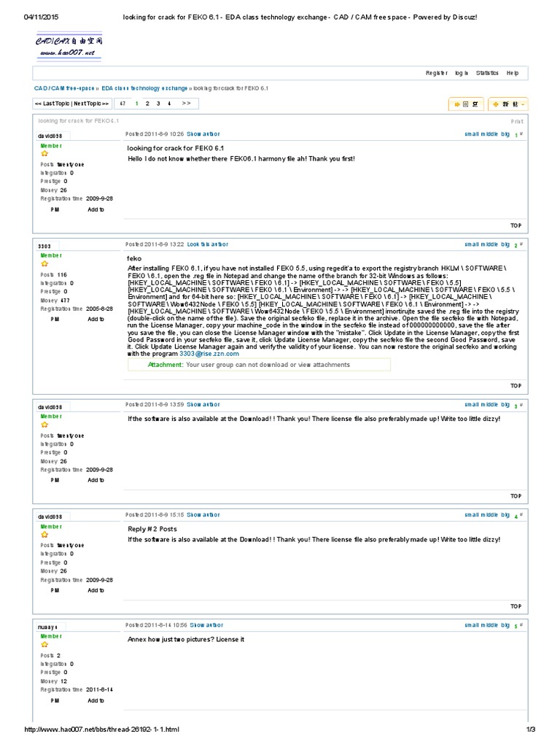Click PM under the 2011-8-14 post author

[55, 700]
